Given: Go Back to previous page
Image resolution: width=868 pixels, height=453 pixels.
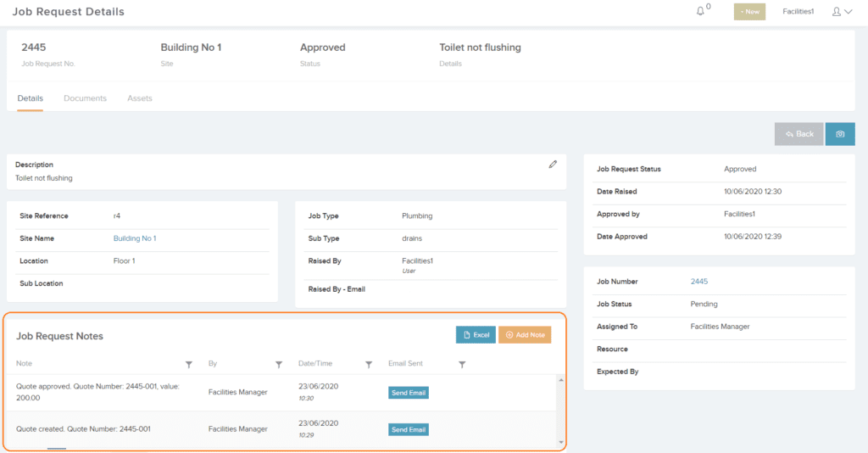Looking at the screenshot, I should click(x=798, y=134).
